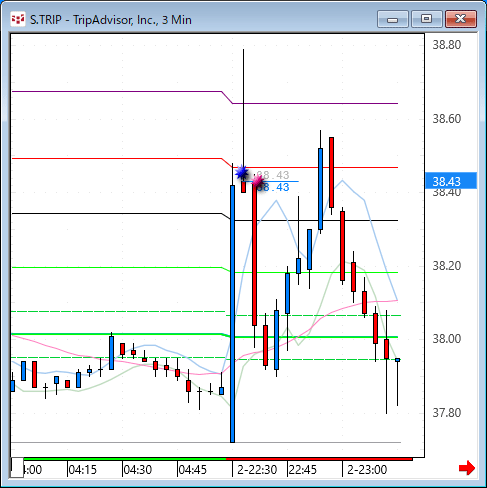Click the magenta starburst trade marker

click(257, 181)
